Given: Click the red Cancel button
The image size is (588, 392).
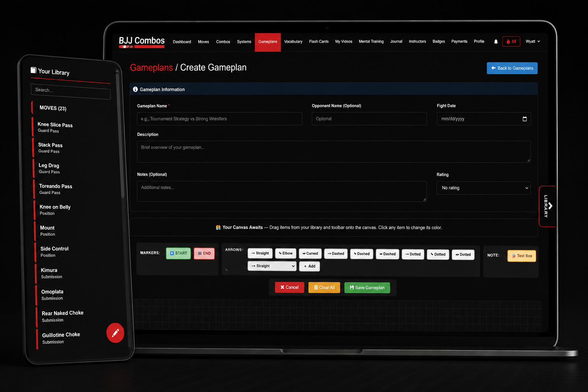Looking at the screenshot, I should coord(289,287).
